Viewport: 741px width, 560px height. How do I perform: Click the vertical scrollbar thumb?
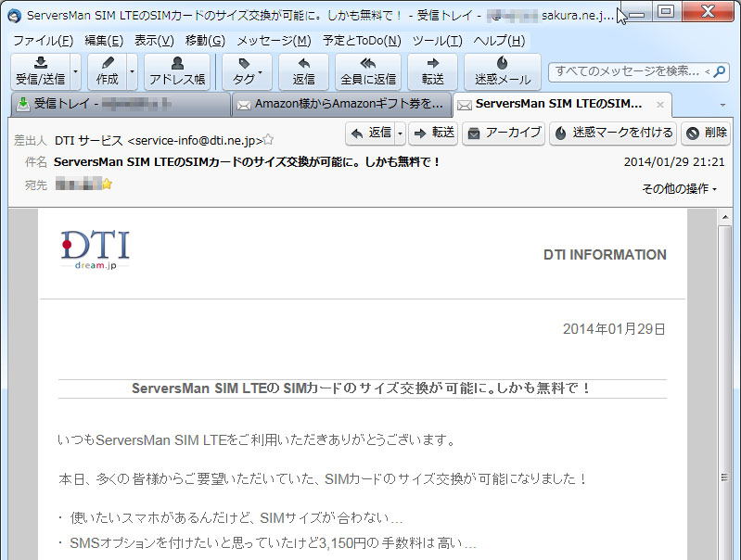pos(725,392)
